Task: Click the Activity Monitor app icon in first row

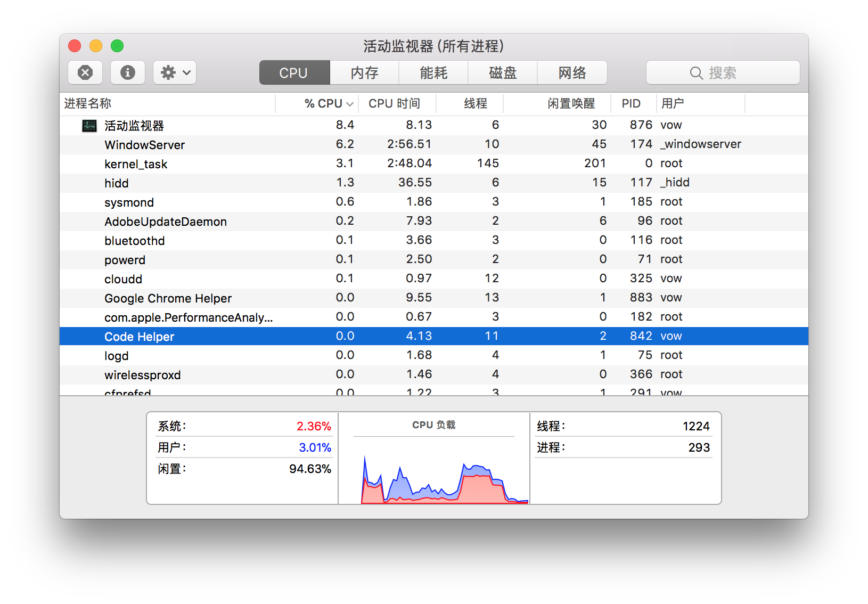Action: click(x=89, y=126)
